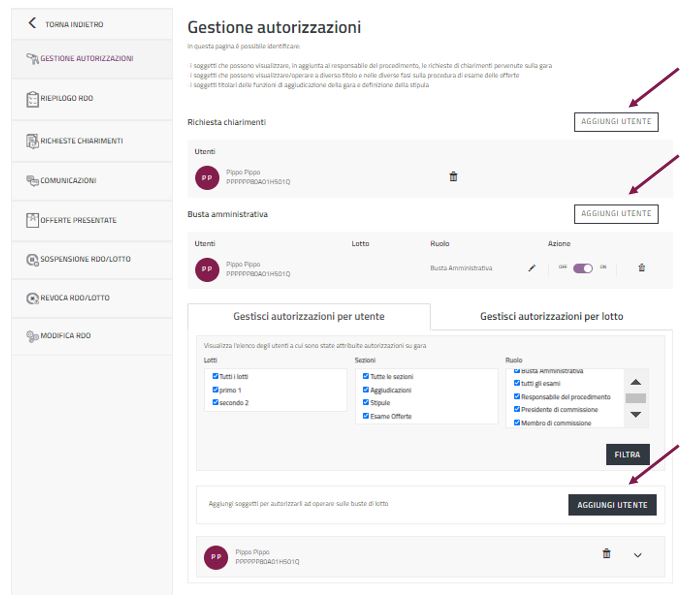Click the back arrow next to Torna Indietro
Screen dimensions: 693x604
(32, 23)
